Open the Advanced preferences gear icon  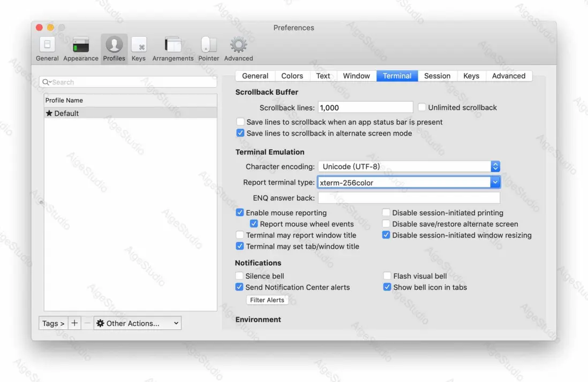238,48
